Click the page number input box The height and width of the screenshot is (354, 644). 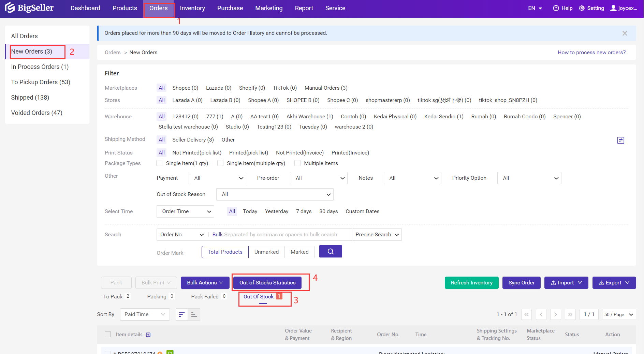pos(589,314)
